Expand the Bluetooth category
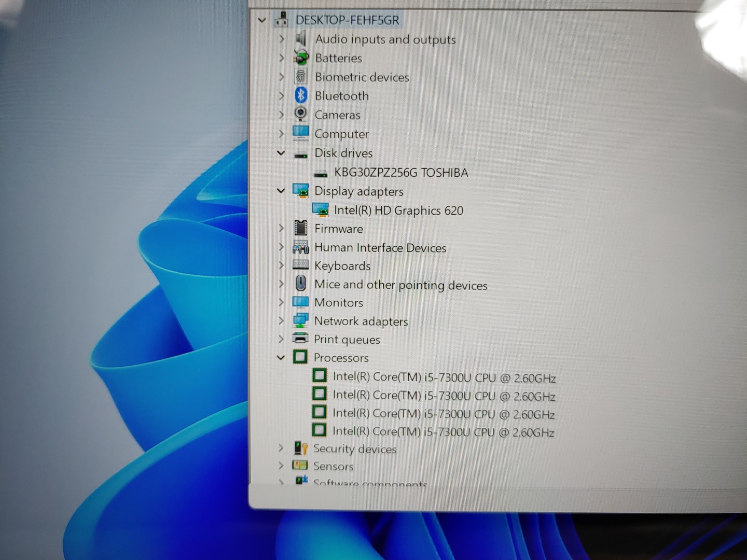 [x=282, y=96]
